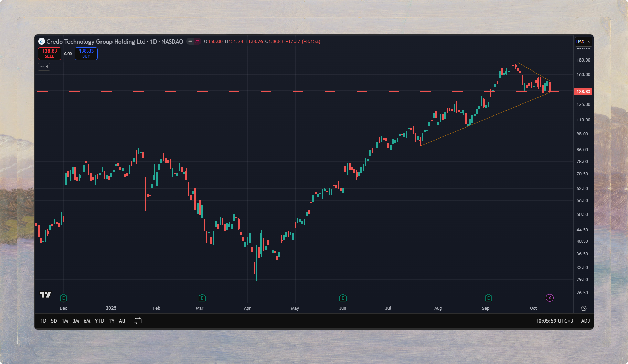
Task: Select the 5D date range
Action: point(54,321)
